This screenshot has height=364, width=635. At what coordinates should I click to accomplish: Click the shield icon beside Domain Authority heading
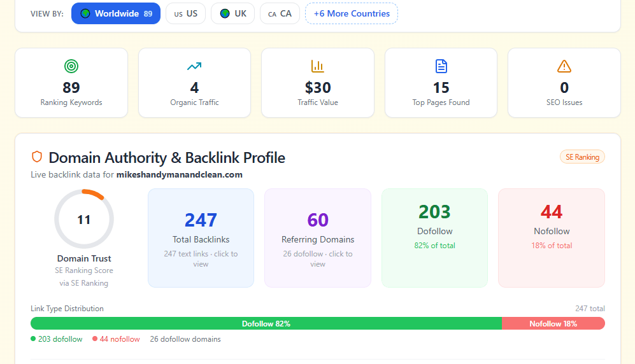point(37,157)
